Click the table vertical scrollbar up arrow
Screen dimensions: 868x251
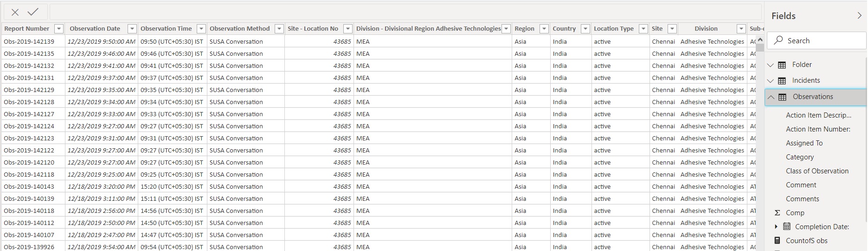760,40
